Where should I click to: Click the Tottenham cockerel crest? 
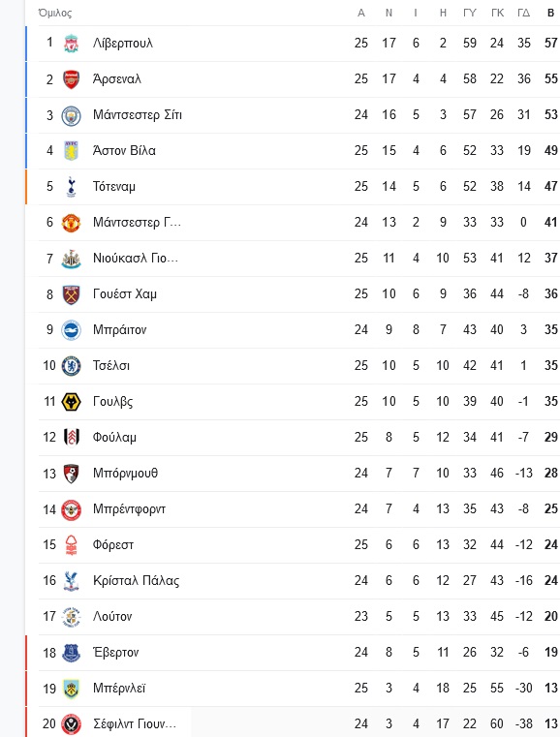click(x=71, y=187)
